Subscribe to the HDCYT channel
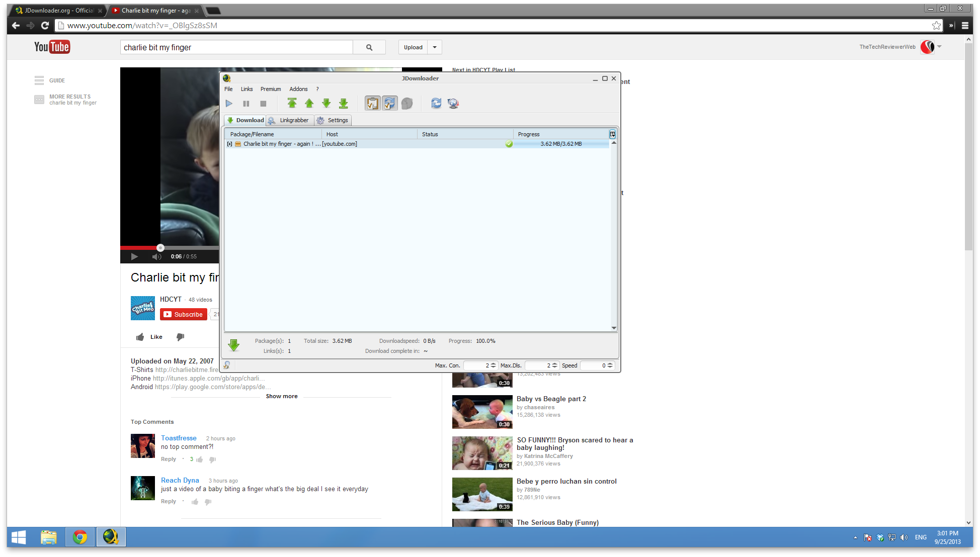This screenshot has width=980, height=557. click(x=183, y=314)
